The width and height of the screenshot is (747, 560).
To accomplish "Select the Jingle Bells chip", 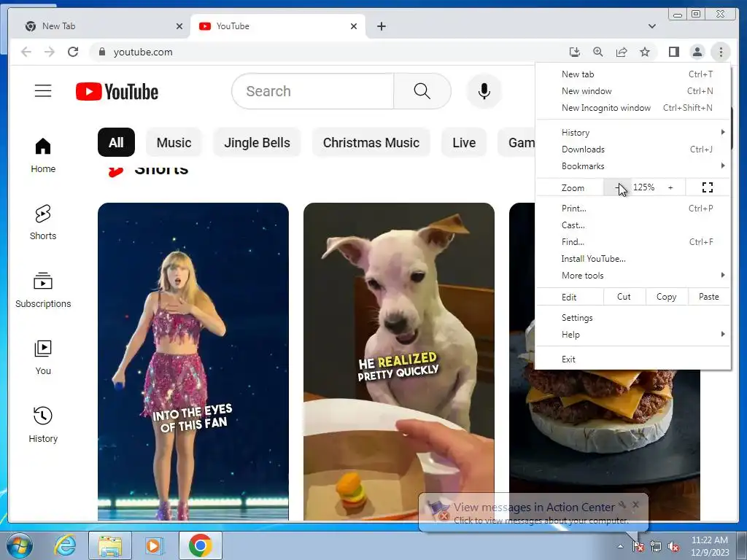I will click(257, 142).
